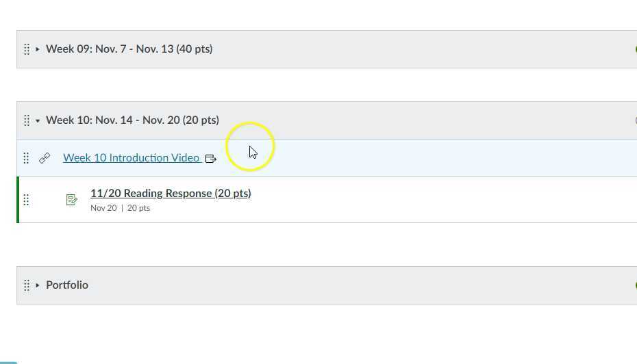Click the drag handle for Week 09 module
This screenshot has width=637, height=364.
point(26,49)
